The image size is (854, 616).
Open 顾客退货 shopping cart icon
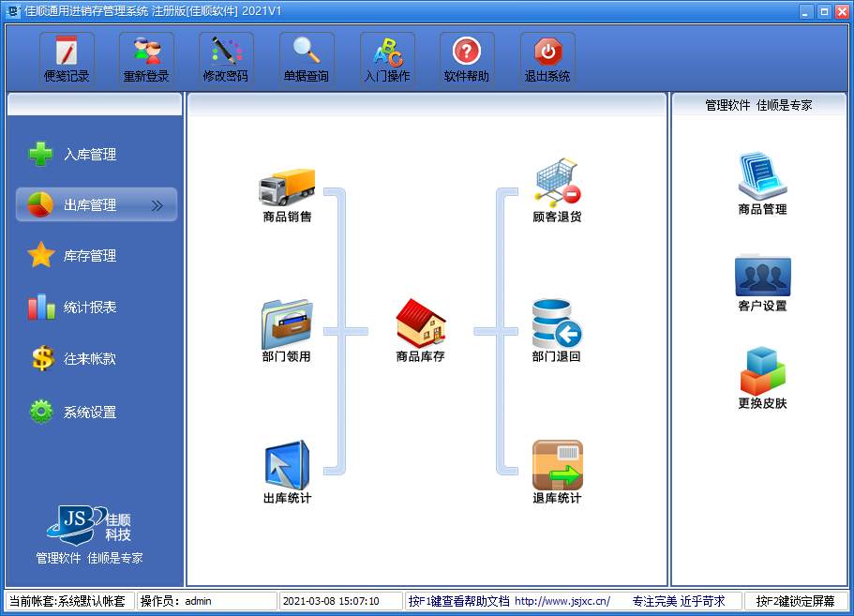(x=557, y=190)
